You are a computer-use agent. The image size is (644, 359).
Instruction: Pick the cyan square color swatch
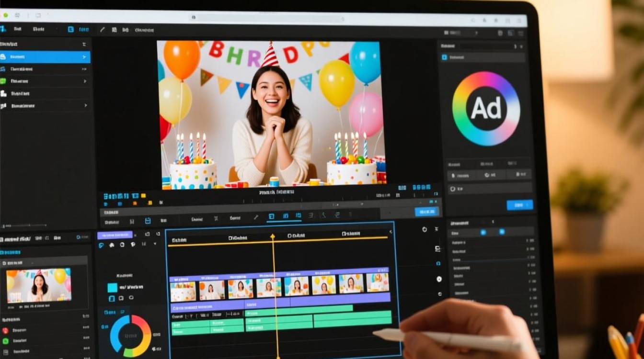pos(112,287)
